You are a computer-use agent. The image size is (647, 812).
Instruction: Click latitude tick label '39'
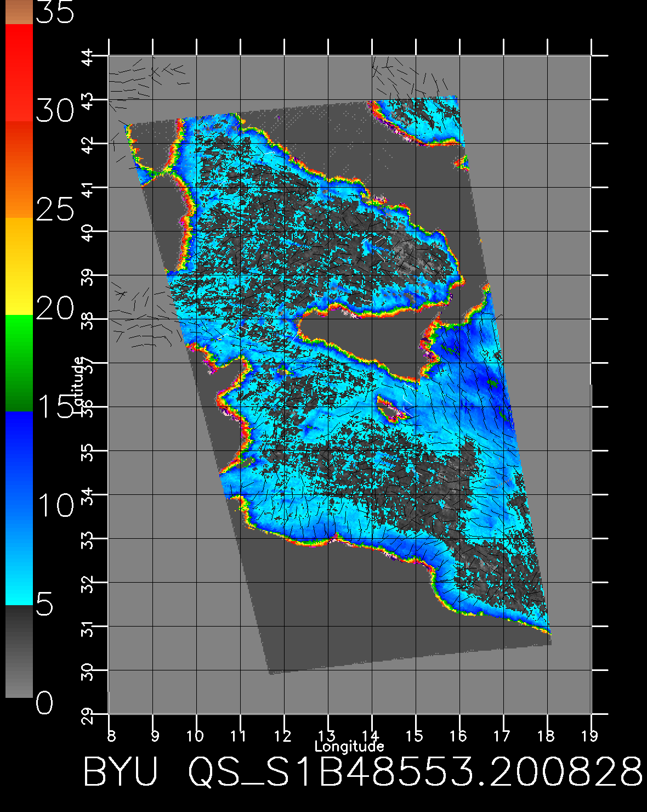pos(88,278)
